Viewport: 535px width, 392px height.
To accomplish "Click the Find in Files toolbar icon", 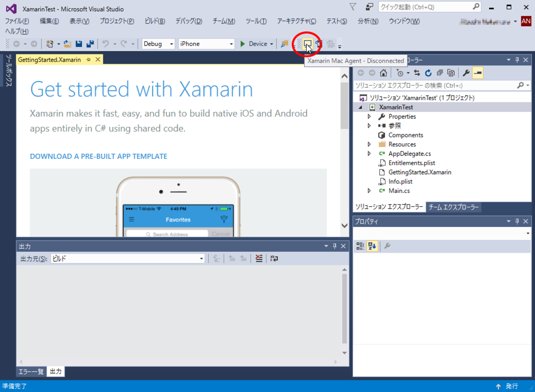I will click(284, 44).
